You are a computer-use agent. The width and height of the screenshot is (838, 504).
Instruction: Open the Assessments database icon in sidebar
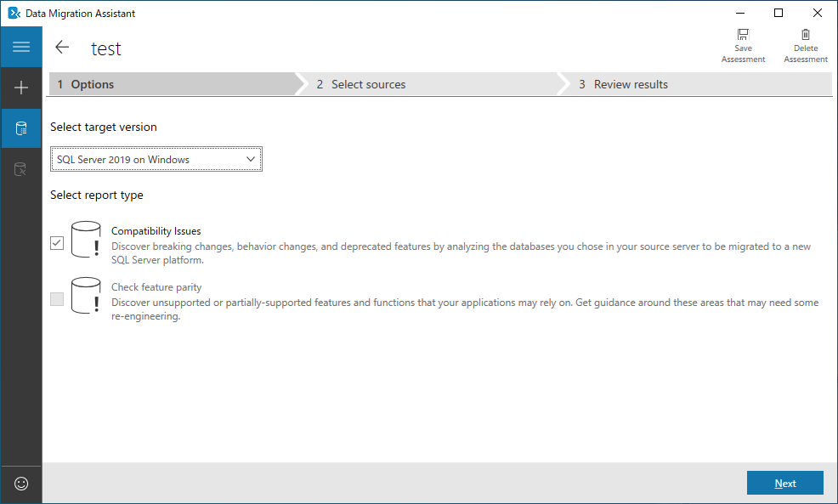(21, 128)
